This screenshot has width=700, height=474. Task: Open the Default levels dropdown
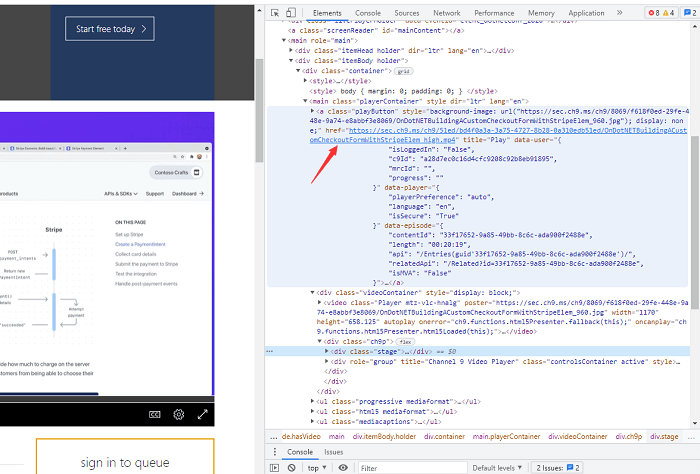pyautogui.click(x=497, y=467)
